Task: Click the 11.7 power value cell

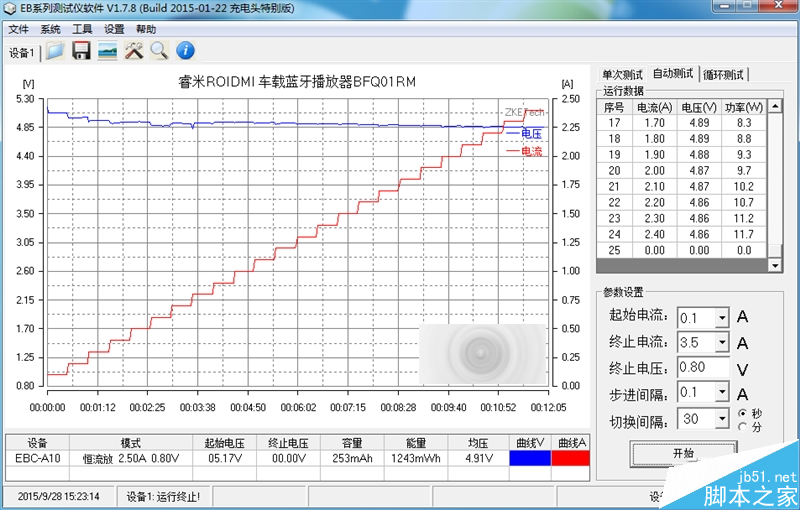Action: tap(744, 234)
